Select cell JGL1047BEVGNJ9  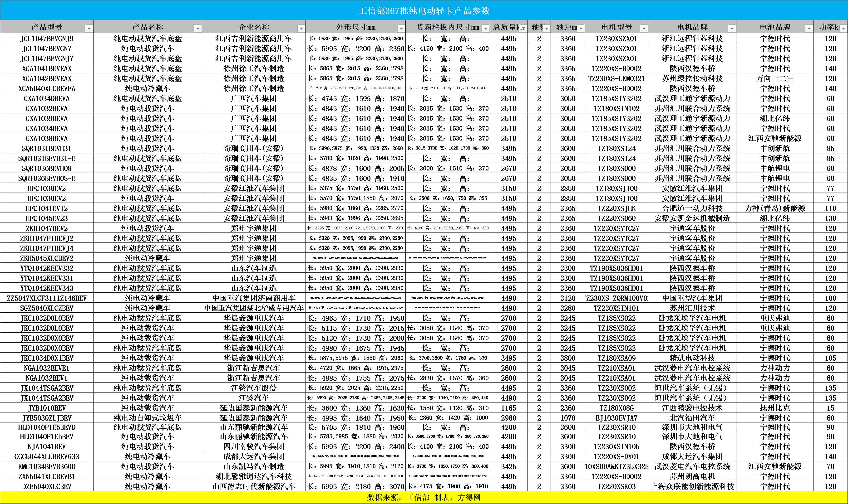(x=47, y=38)
